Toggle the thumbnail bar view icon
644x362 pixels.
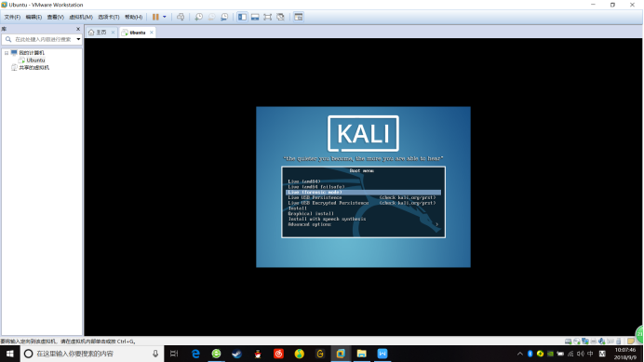255,17
